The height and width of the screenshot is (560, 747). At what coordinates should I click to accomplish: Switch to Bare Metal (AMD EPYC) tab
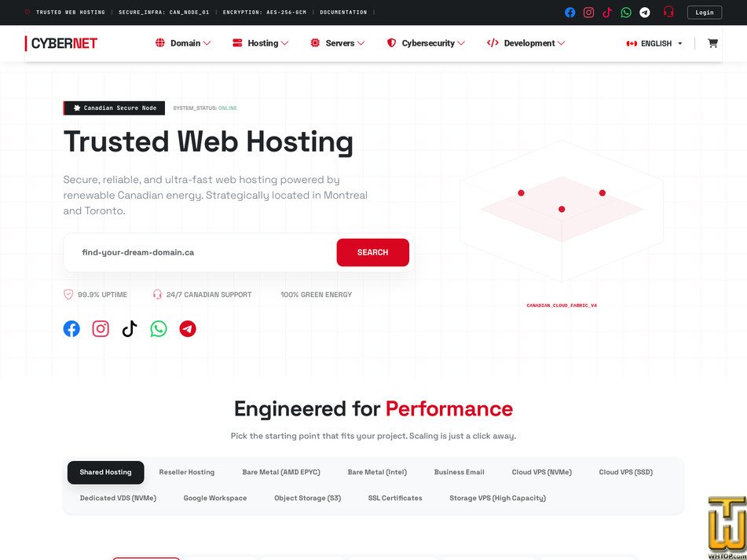coord(281,472)
